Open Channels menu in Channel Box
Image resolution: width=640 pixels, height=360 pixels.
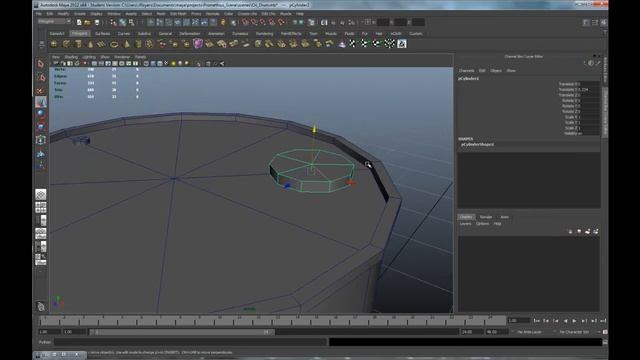[467, 71]
